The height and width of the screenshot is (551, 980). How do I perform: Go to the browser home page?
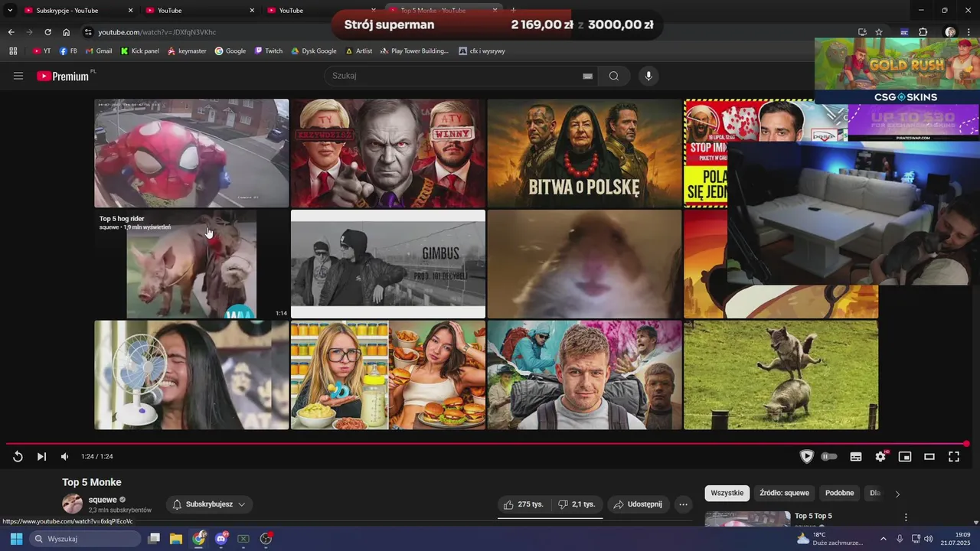coord(66,32)
